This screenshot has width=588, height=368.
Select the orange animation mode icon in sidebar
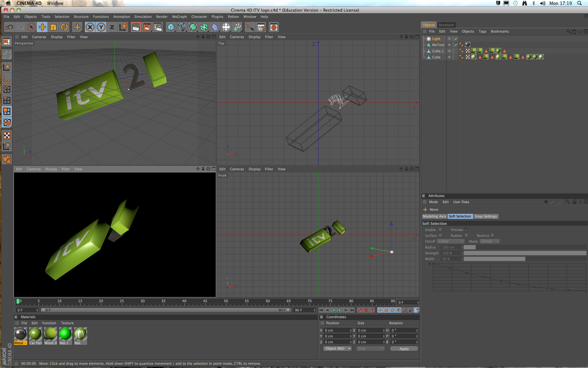pos(7,159)
